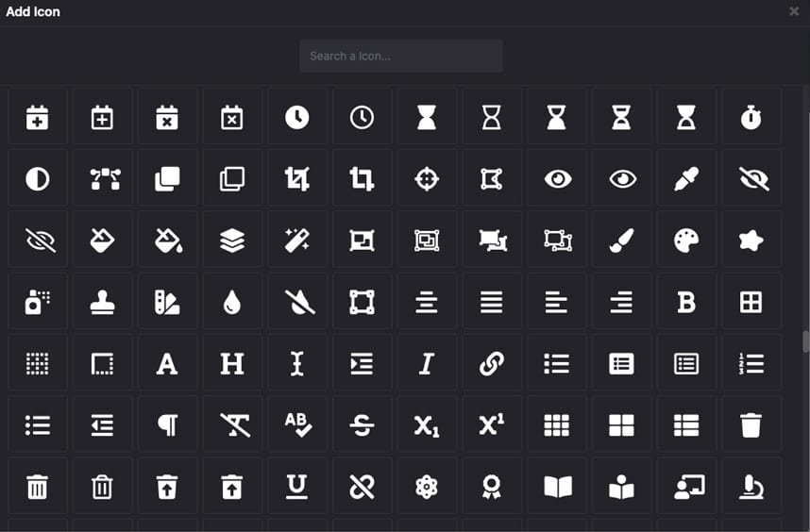Pick the stamp icon

click(x=102, y=302)
